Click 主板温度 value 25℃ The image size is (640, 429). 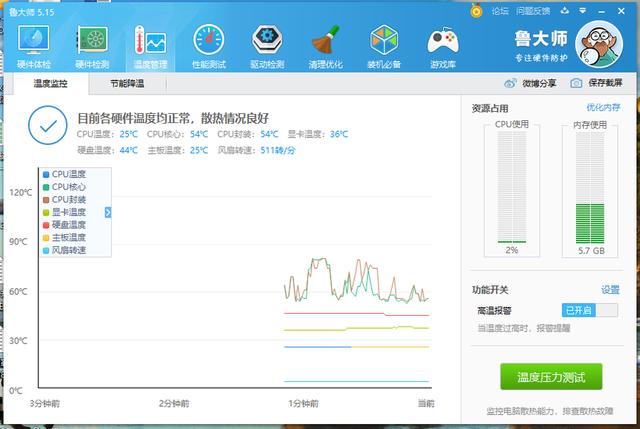tap(199, 150)
